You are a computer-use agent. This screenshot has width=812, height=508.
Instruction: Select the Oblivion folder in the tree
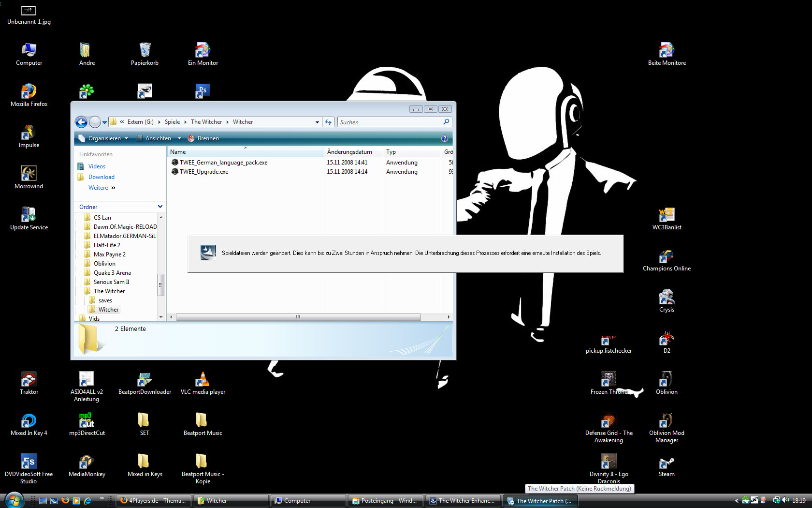pyautogui.click(x=104, y=264)
